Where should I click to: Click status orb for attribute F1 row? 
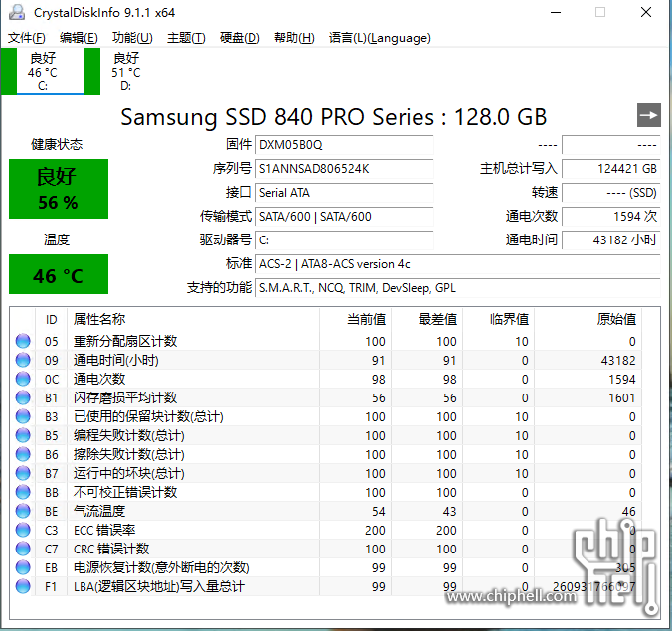pyautogui.click(x=23, y=586)
